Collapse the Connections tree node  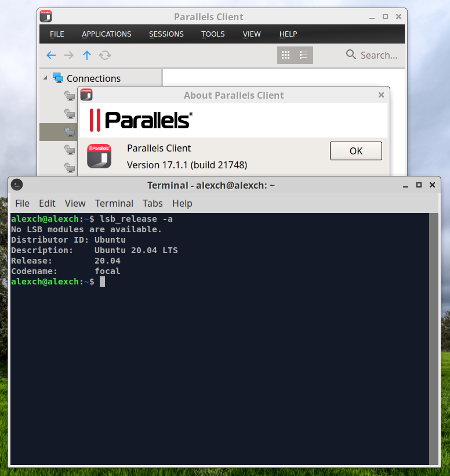[x=45, y=78]
